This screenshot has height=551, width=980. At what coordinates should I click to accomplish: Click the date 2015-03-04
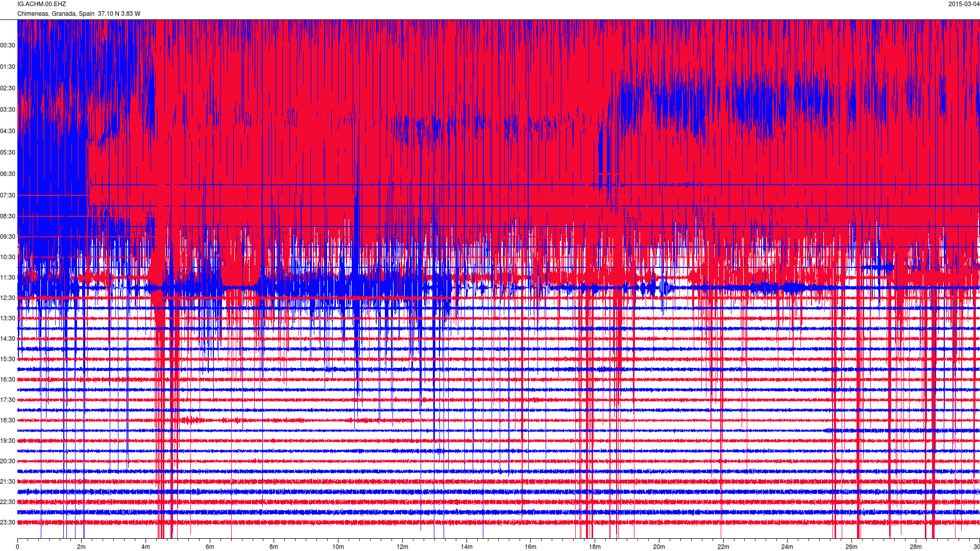pyautogui.click(x=964, y=4)
